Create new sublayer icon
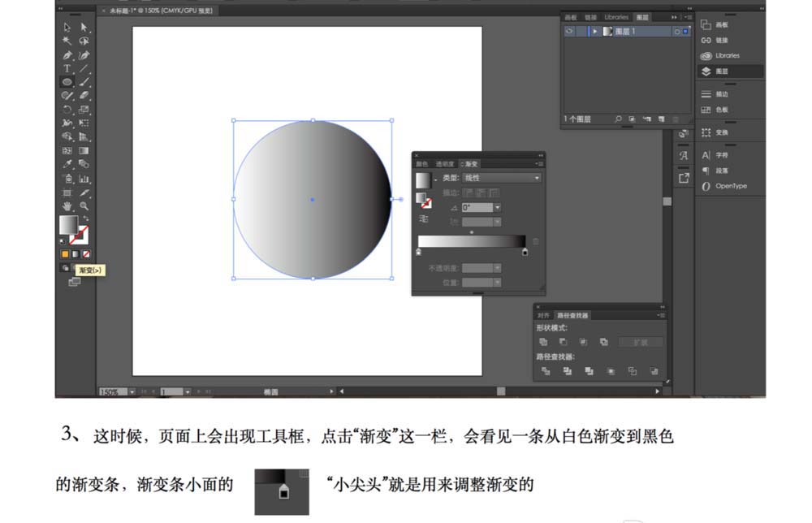The image size is (812, 523). (x=647, y=119)
